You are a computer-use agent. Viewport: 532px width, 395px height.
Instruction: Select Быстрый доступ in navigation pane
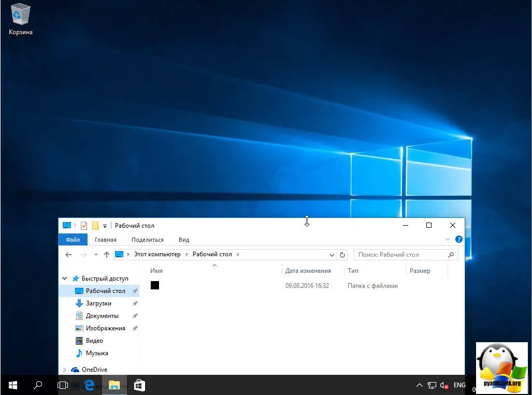click(x=105, y=279)
